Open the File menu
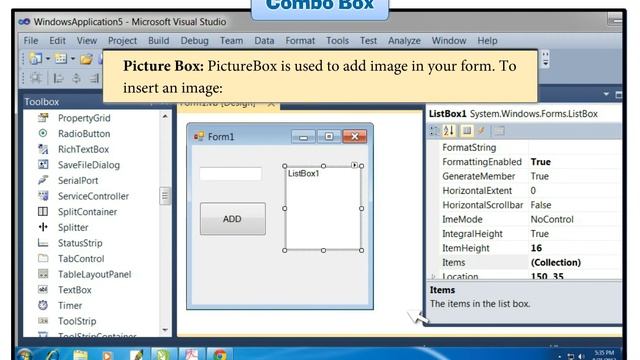The height and width of the screenshot is (360, 640). click(x=31, y=41)
